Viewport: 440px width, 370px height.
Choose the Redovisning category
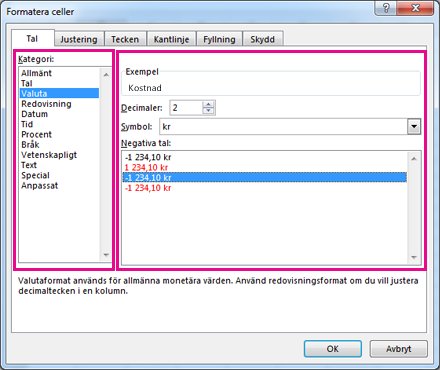pos(59,104)
